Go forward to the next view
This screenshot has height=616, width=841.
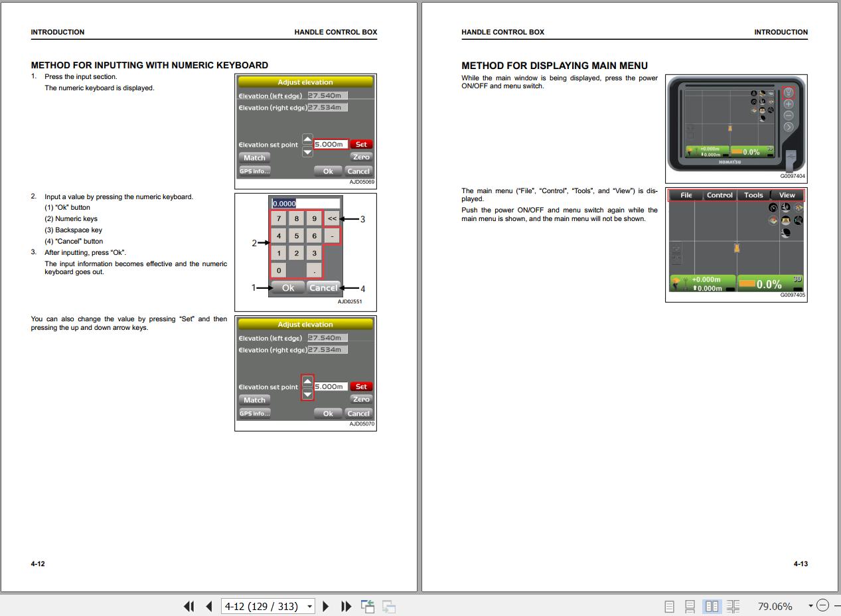coord(389,606)
